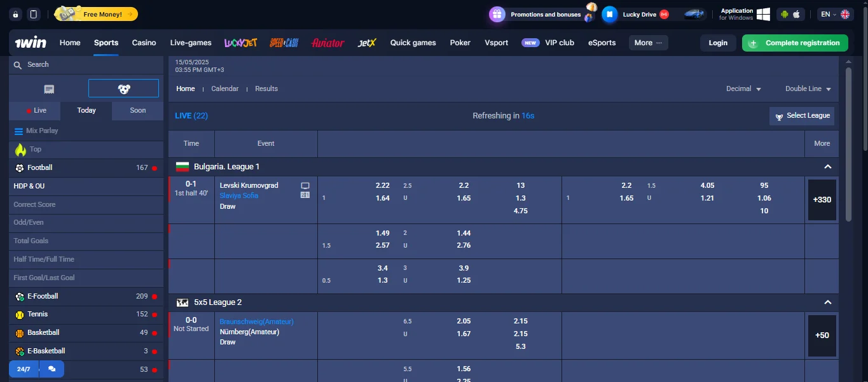868x382 pixels.
Task: Open the Promotions and bonuses gift icon
Action: coord(497,14)
